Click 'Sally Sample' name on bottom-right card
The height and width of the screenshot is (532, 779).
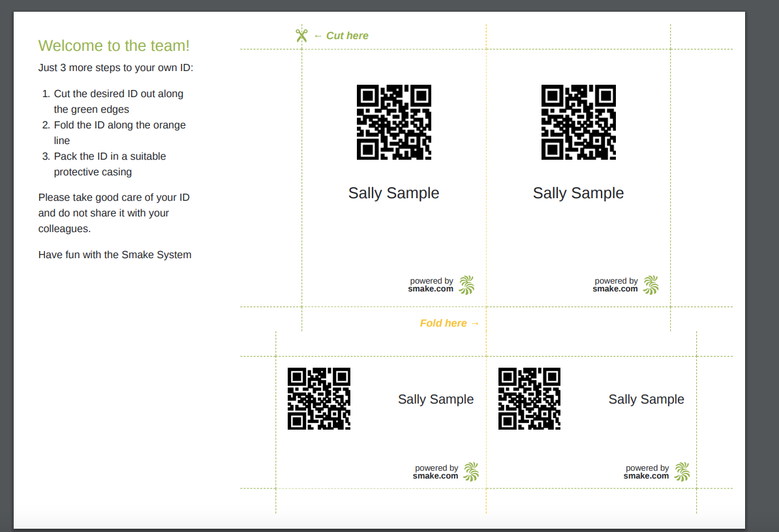click(647, 400)
